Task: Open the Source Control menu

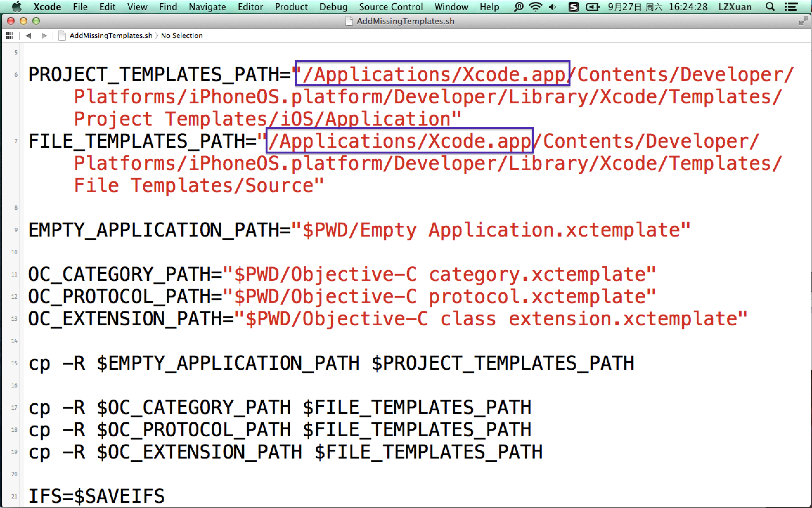Action: pos(390,7)
